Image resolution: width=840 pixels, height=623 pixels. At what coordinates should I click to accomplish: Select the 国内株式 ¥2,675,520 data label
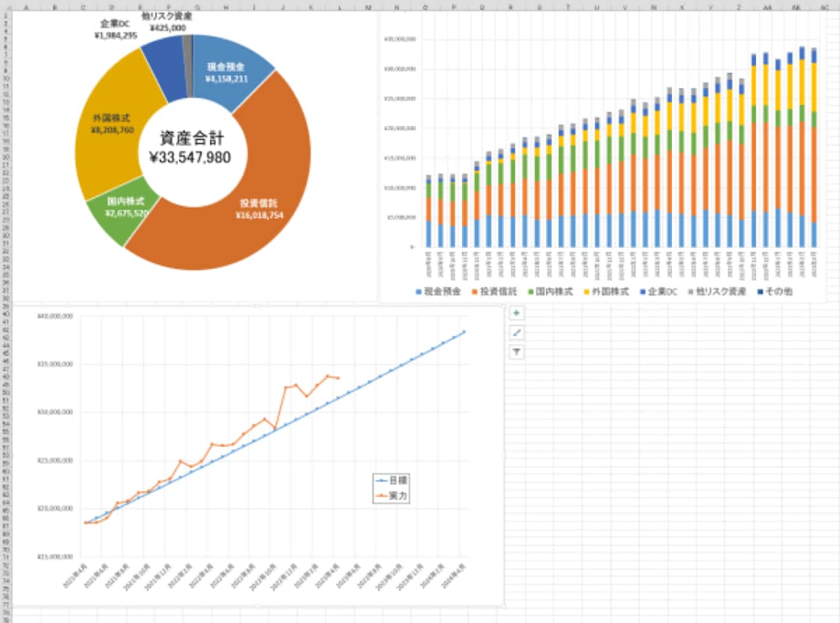(125, 207)
